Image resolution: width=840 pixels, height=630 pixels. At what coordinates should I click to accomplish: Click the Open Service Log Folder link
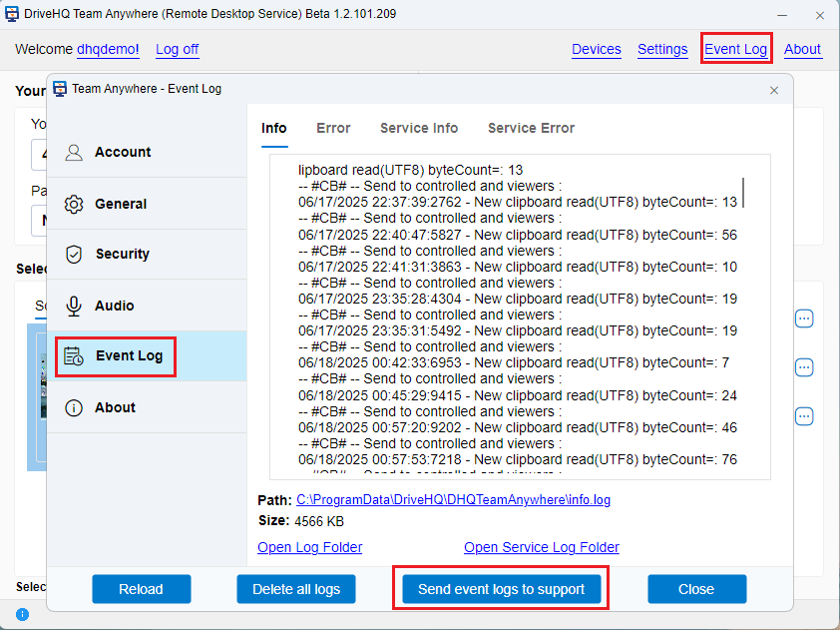(541, 547)
